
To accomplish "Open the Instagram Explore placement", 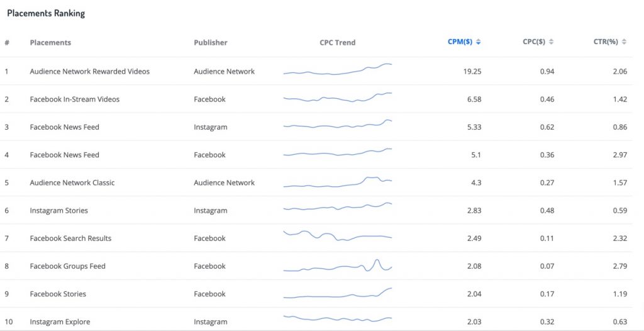I will (x=60, y=322).
